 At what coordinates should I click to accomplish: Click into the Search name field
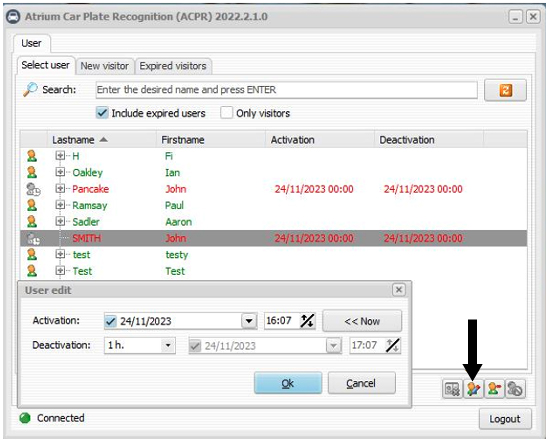287,90
